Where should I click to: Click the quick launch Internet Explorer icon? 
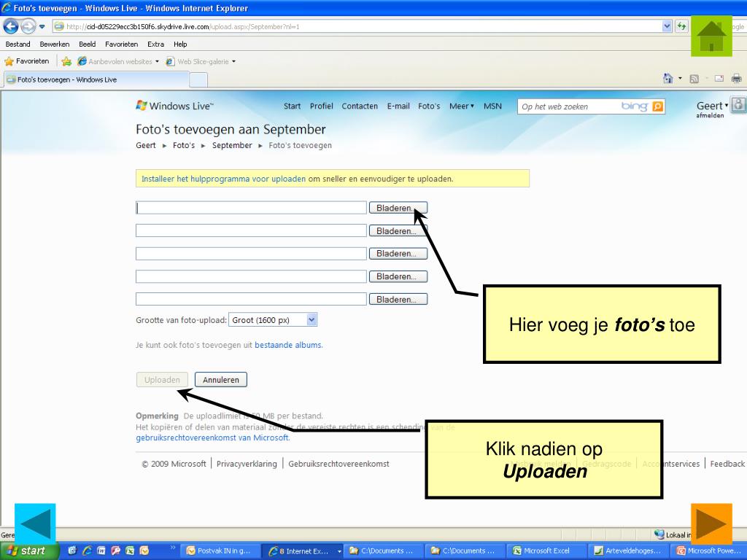[x=87, y=551]
